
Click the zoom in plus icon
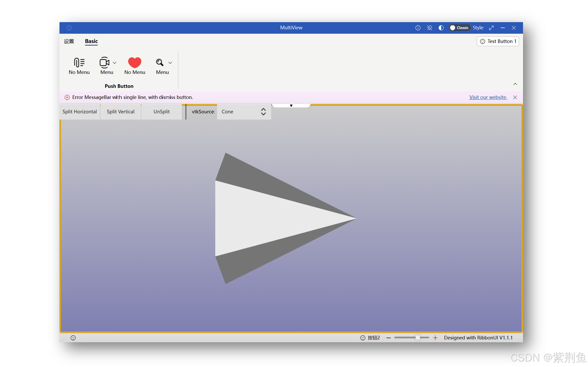pyautogui.click(x=435, y=338)
